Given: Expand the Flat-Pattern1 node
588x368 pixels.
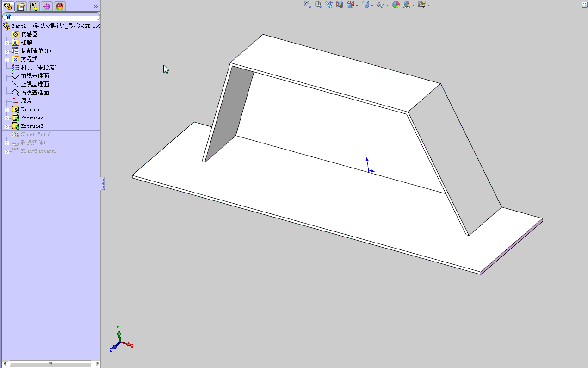Looking at the screenshot, I should [x=6, y=151].
